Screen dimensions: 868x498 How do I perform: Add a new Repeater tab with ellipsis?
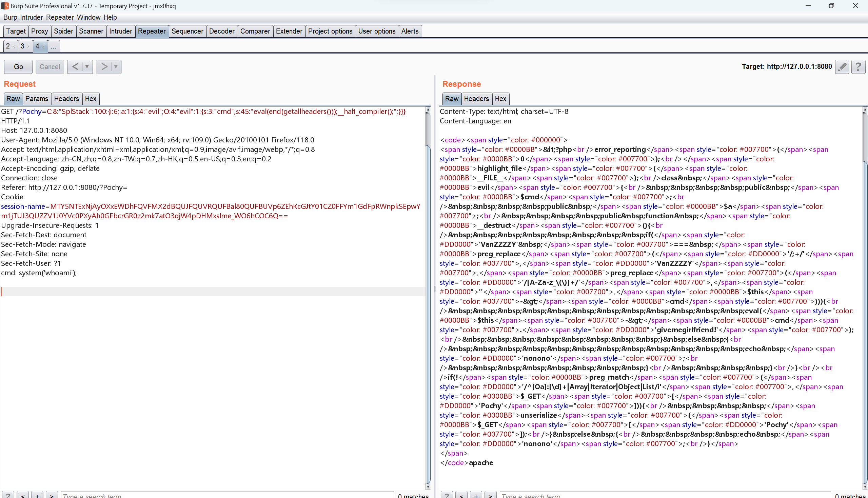tap(54, 46)
